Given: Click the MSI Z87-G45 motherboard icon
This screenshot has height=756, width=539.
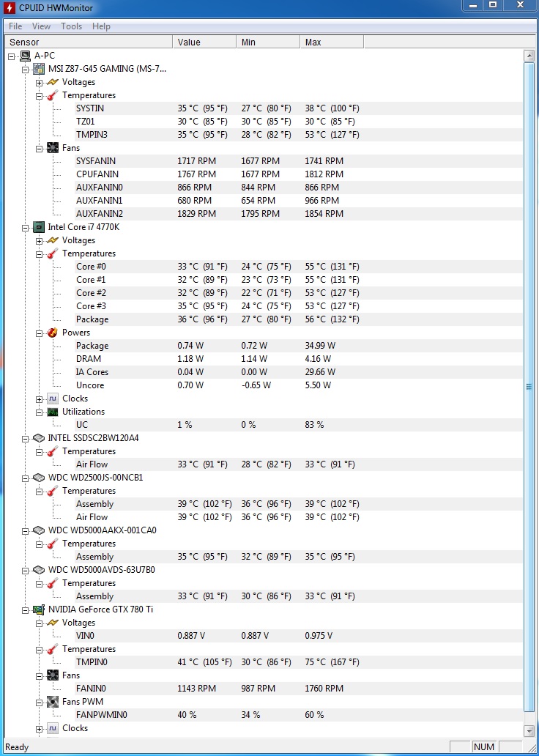Looking at the screenshot, I should point(39,69).
